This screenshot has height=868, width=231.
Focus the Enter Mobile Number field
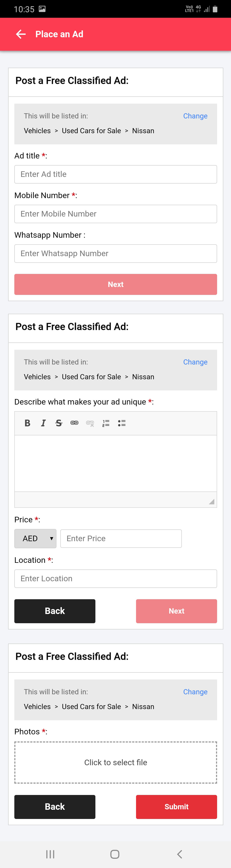pyautogui.click(x=115, y=214)
